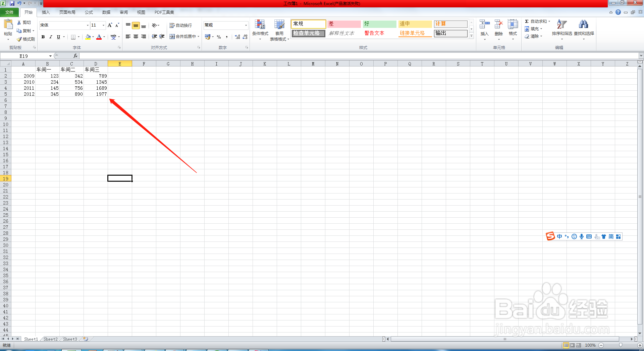This screenshot has height=351, width=644.
Task: Click the cell borders icon
Action: click(x=73, y=37)
